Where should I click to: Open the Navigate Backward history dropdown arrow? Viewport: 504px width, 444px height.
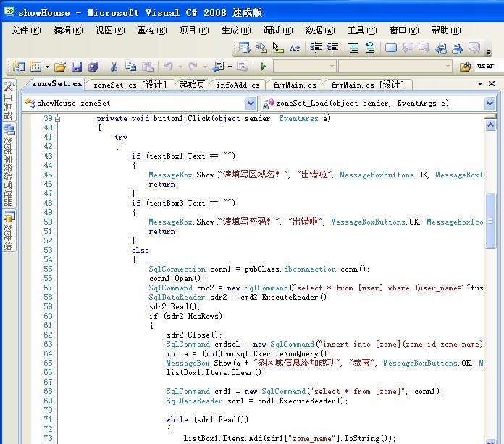230,67
